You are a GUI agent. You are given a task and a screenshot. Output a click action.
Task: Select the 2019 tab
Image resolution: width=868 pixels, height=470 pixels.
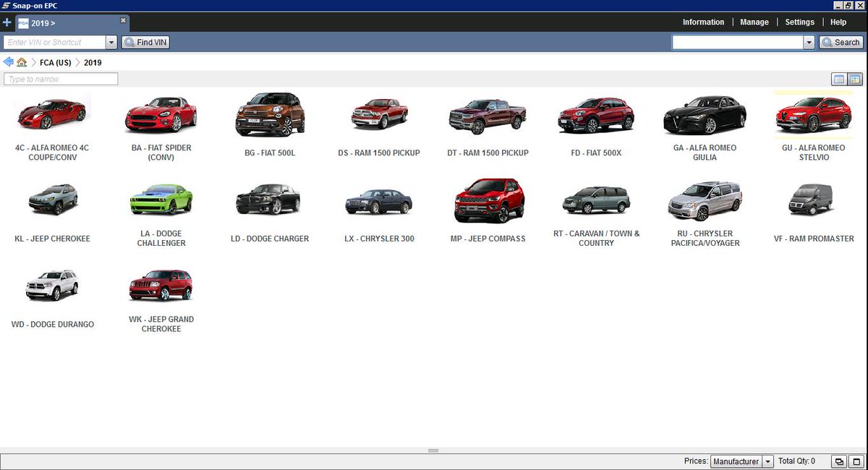pyautogui.click(x=71, y=23)
